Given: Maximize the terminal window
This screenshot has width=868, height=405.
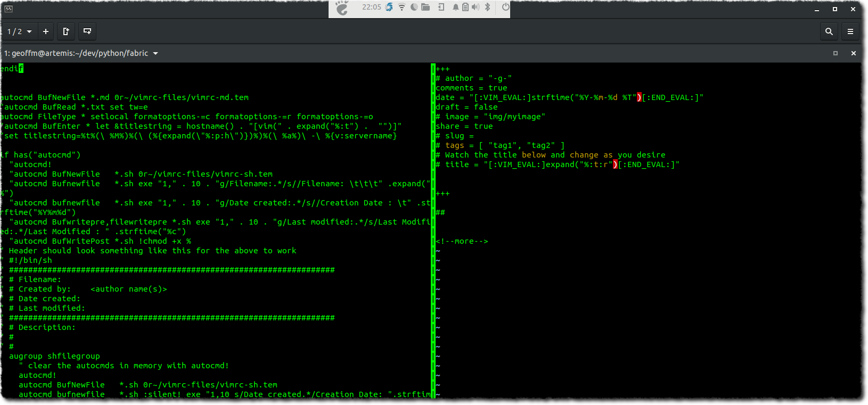Looking at the screenshot, I should [x=835, y=9].
